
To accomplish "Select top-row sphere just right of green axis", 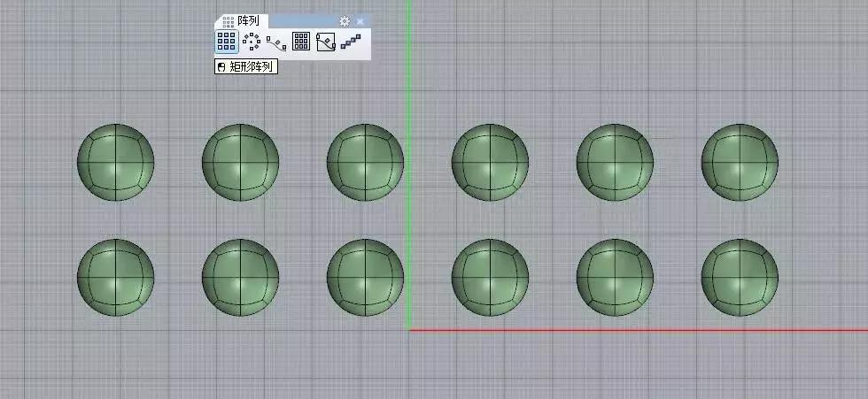I will (x=490, y=162).
